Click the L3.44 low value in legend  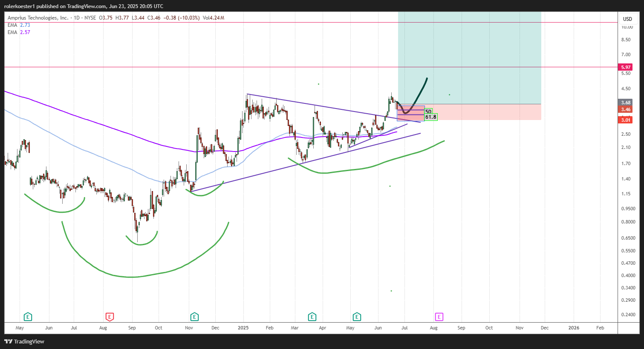click(138, 18)
